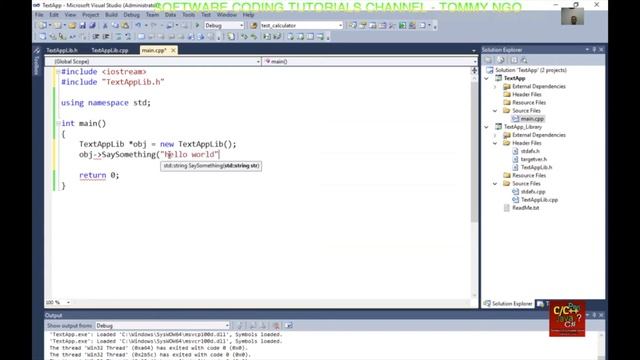Uncomment selected lines icon
The height and width of the screenshot is (360, 640).
128,36
